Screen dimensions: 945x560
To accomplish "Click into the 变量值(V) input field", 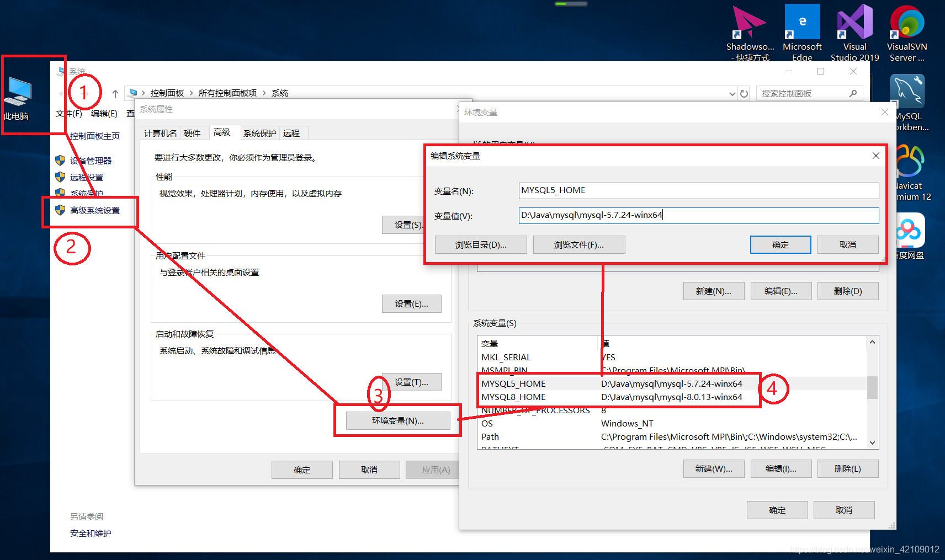I will (699, 215).
